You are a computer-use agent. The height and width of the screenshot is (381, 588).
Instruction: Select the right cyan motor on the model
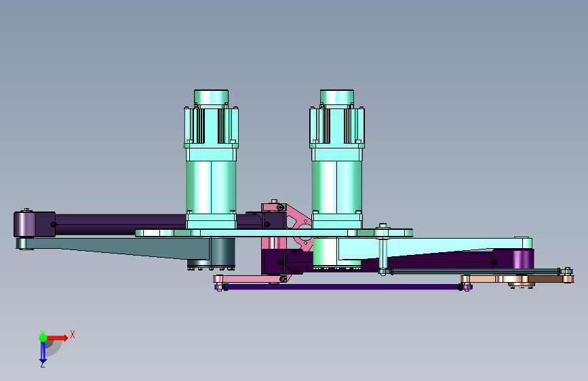(337, 159)
